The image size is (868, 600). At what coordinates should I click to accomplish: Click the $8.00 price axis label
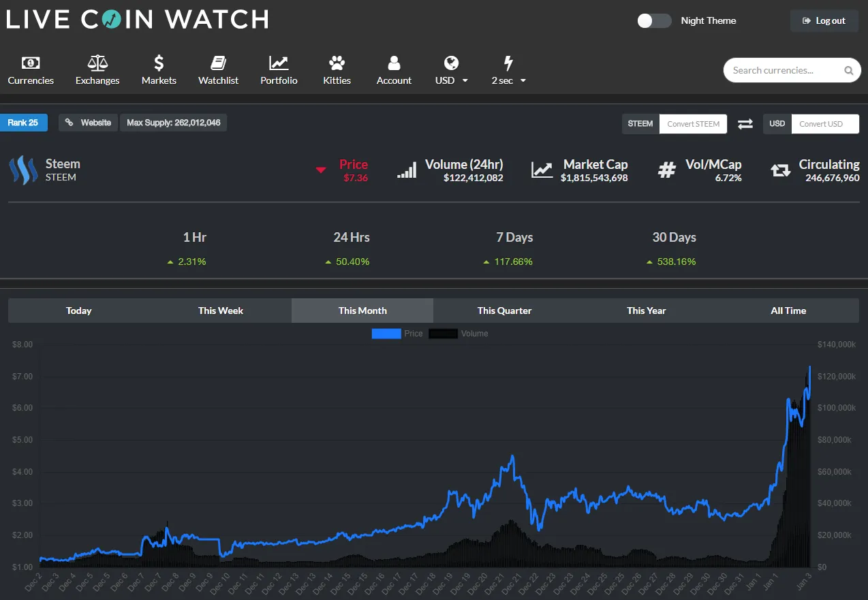22,345
